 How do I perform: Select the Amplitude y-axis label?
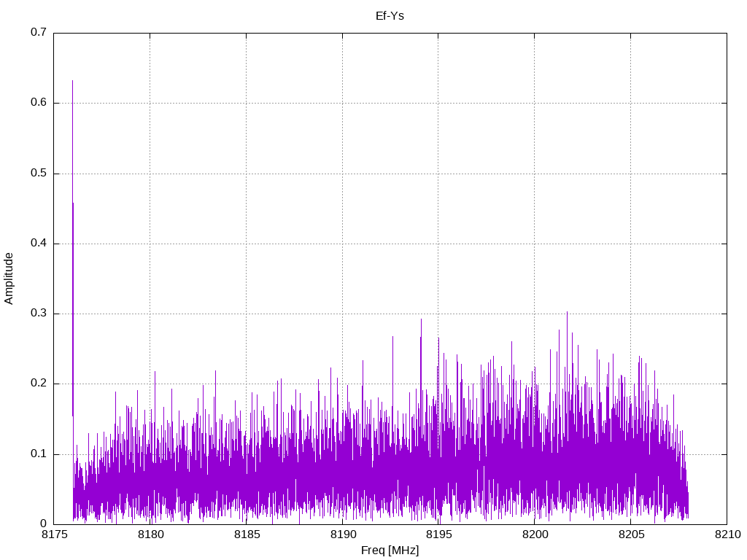tap(9, 278)
